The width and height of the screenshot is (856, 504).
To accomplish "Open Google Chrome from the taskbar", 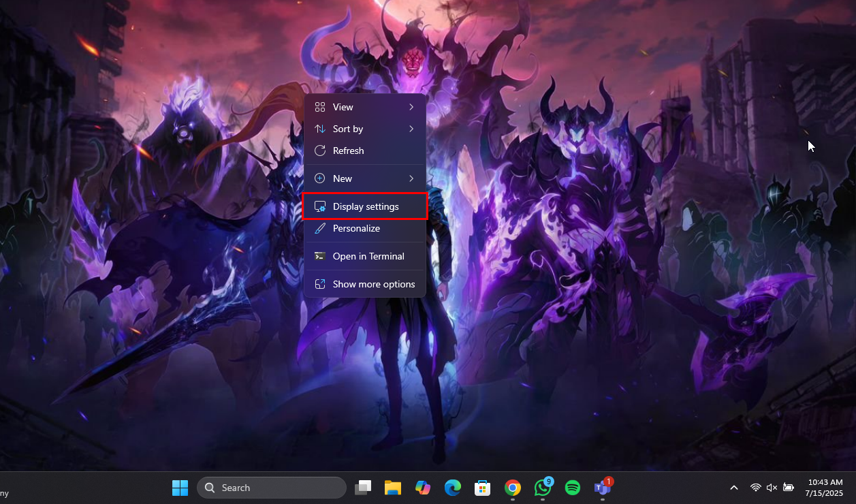I will [x=513, y=488].
